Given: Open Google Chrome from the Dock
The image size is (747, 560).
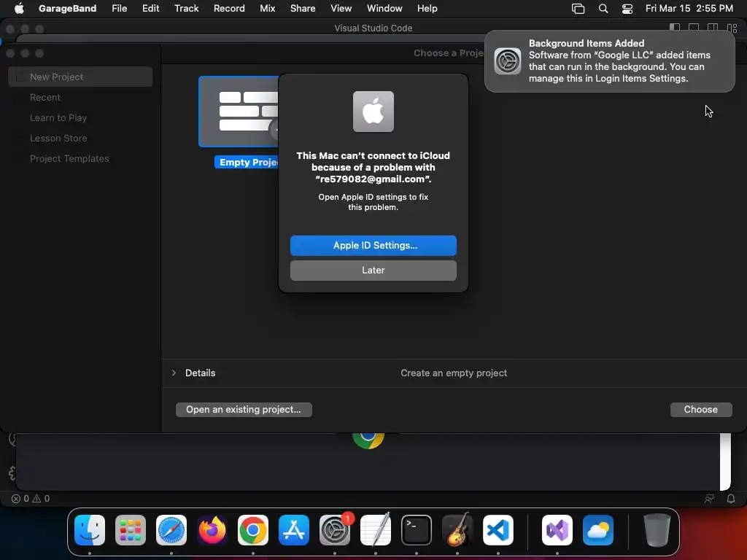Looking at the screenshot, I should [x=253, y=530].
